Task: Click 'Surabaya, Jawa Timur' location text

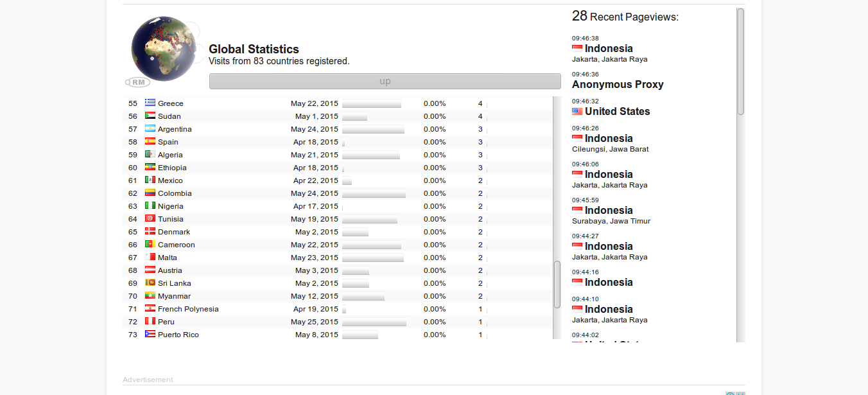Action: pos(611,221)
